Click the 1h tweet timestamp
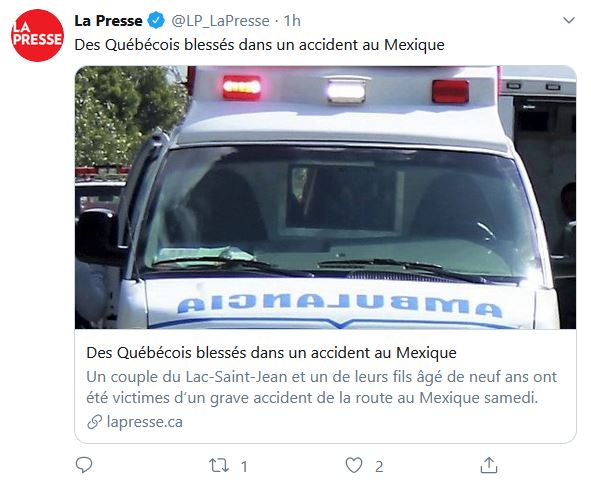 tap(292, 21)
